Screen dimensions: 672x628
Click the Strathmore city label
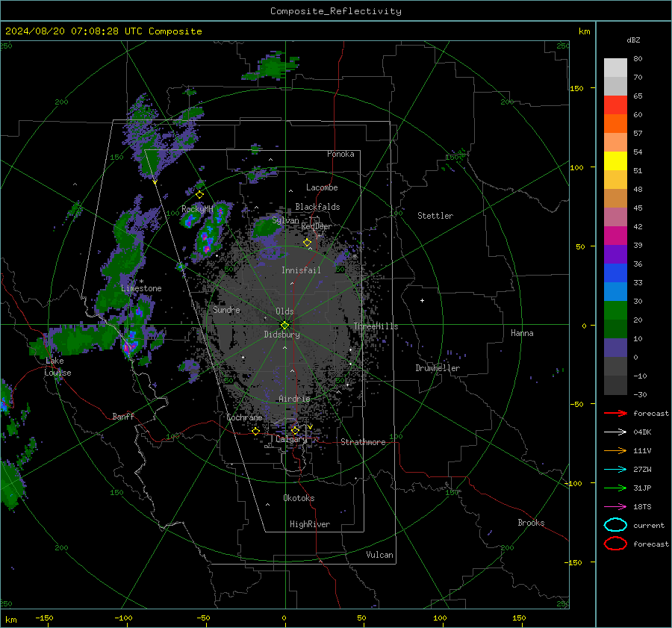pos(363,442)
